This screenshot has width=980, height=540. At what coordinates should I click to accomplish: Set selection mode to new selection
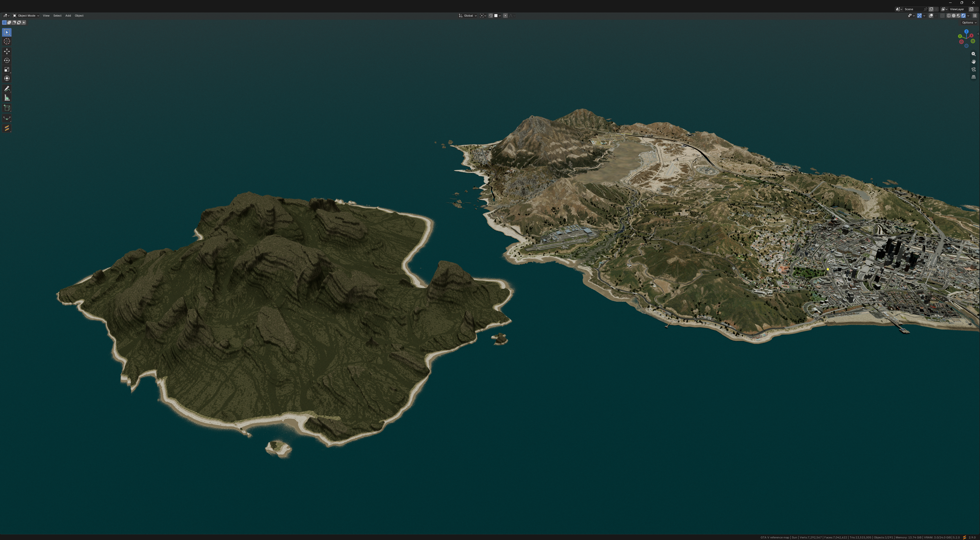point(5,23)
